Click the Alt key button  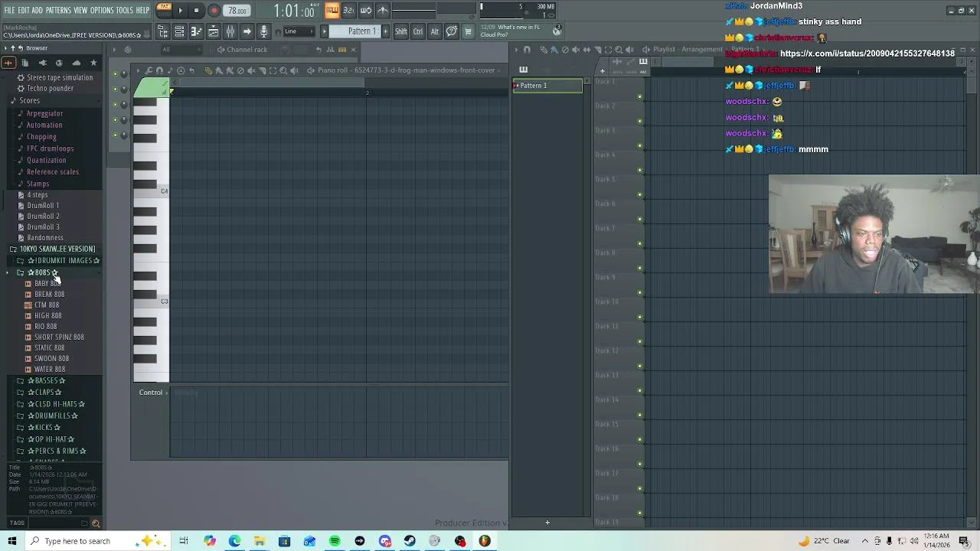(434, 31)
